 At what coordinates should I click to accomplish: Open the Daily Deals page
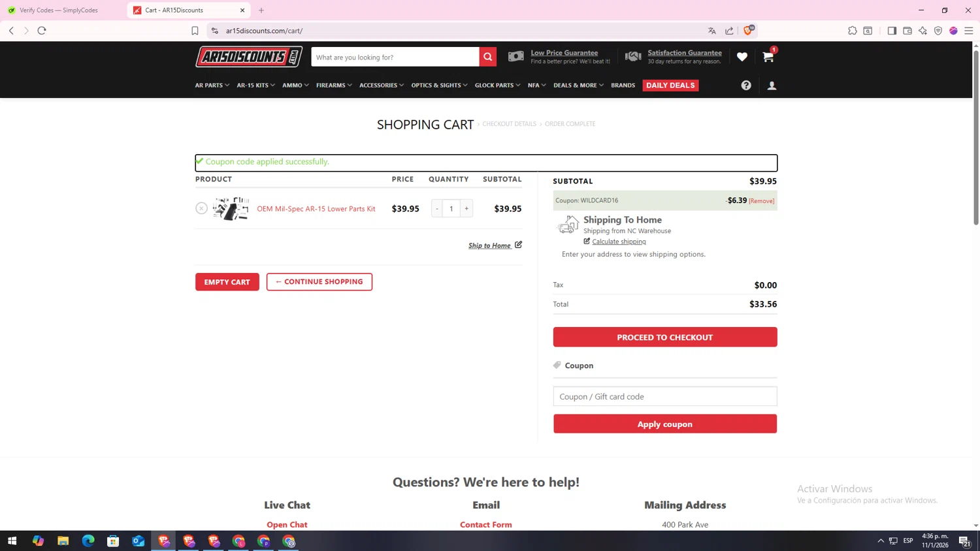click(670, 86)
